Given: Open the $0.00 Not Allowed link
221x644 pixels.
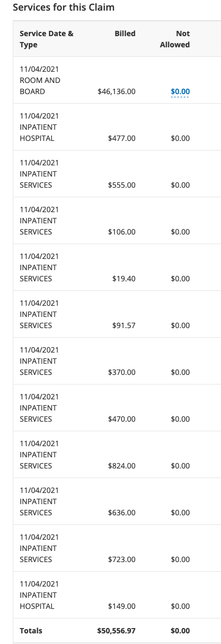Looking at the screenshot, I should (x=180, y=91).
